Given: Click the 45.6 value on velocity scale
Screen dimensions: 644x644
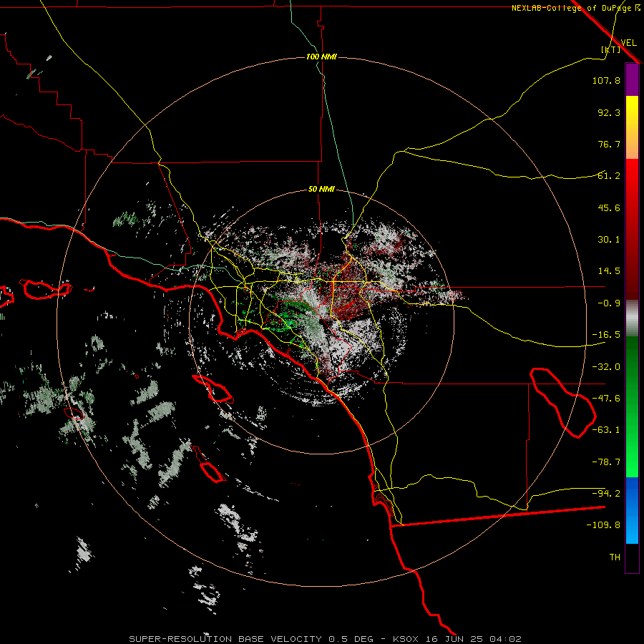Looking at the screenshot, I should 609,208.
